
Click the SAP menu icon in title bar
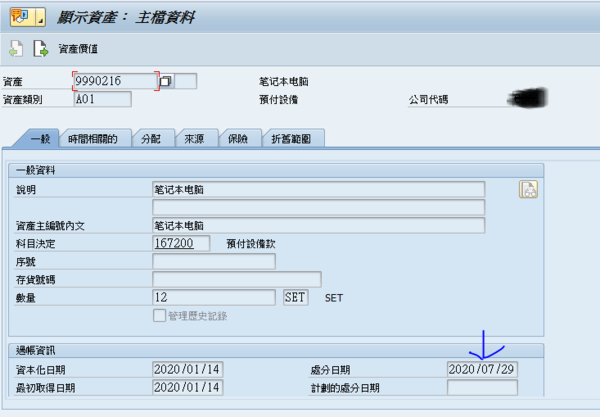pos(22,18)
